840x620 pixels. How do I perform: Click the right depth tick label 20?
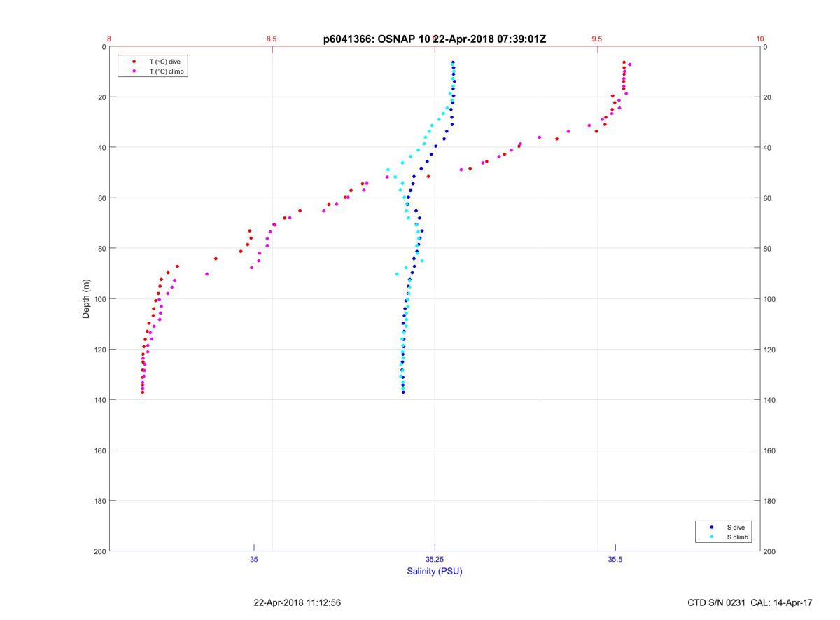(x=768, y=97)
